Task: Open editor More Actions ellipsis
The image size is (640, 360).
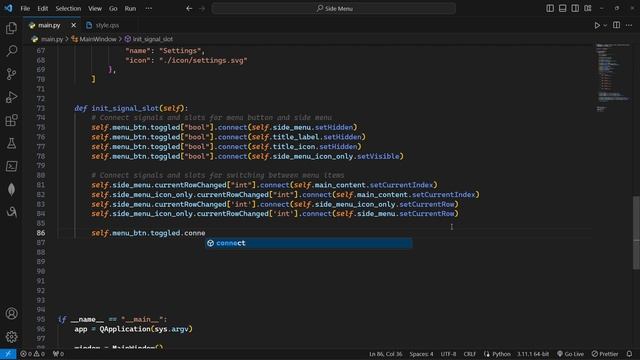Action: 629,25
